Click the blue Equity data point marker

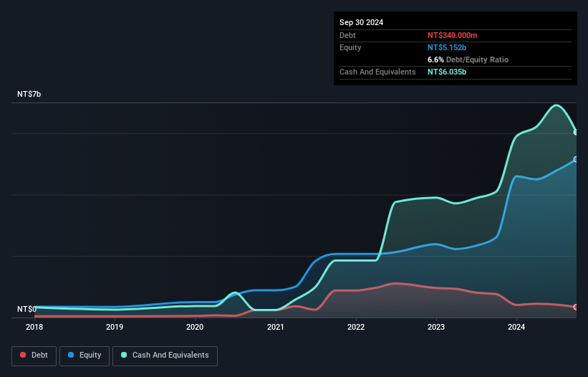point(576,159)
